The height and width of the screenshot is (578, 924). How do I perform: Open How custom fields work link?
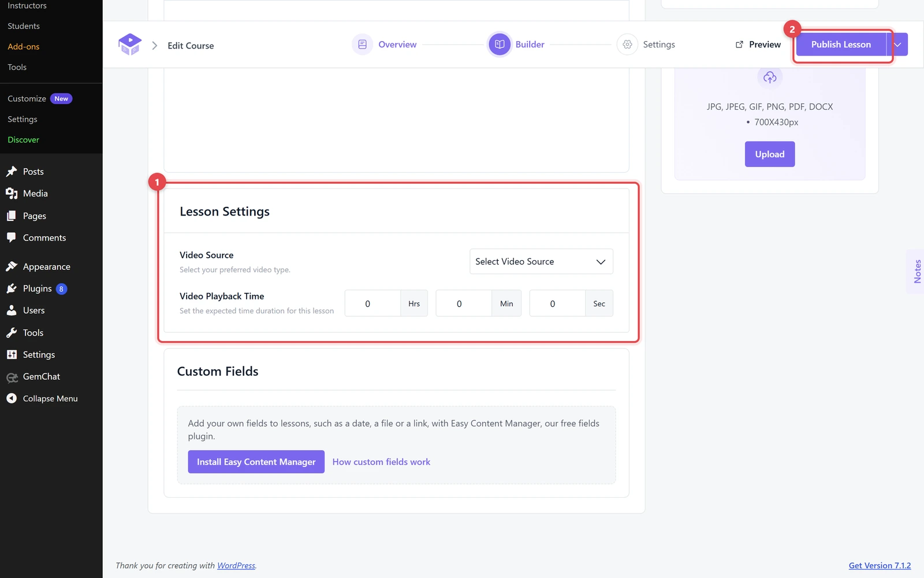pos(381,462)
